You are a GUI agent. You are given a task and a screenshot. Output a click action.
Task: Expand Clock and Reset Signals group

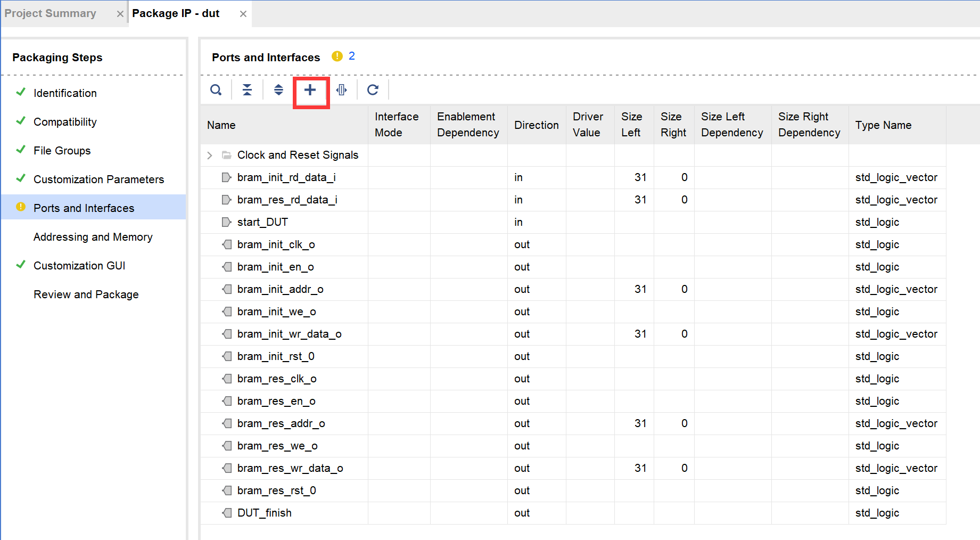click(x=210, y=155)
